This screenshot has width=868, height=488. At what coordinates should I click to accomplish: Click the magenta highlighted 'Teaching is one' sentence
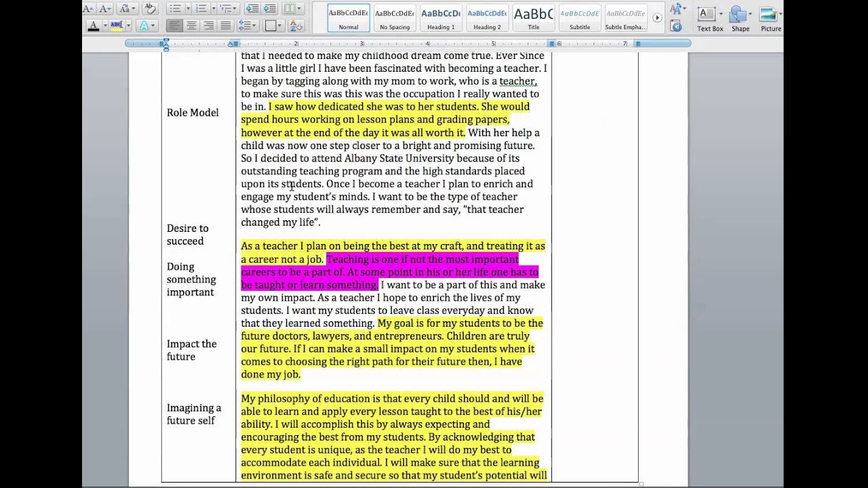(x=390, y=272)
